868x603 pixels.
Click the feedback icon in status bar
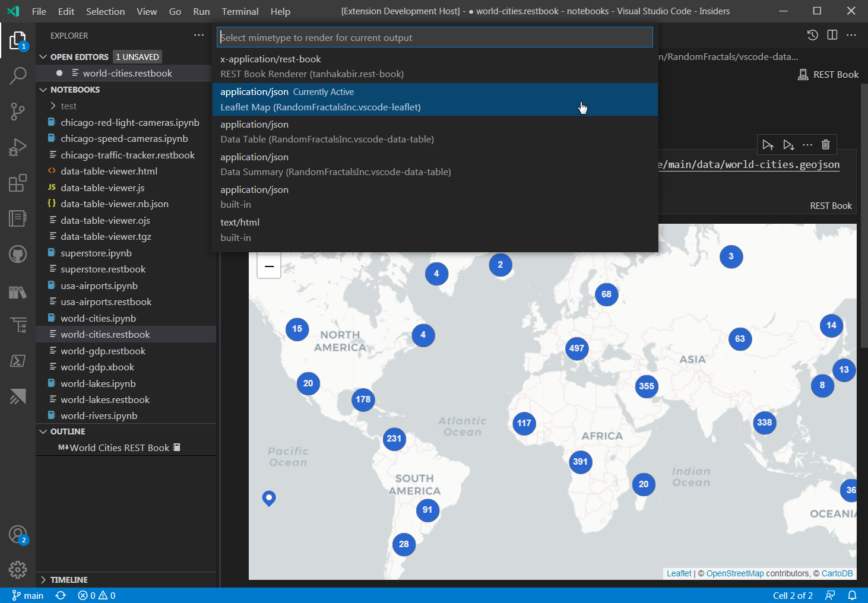pos(830,595)
